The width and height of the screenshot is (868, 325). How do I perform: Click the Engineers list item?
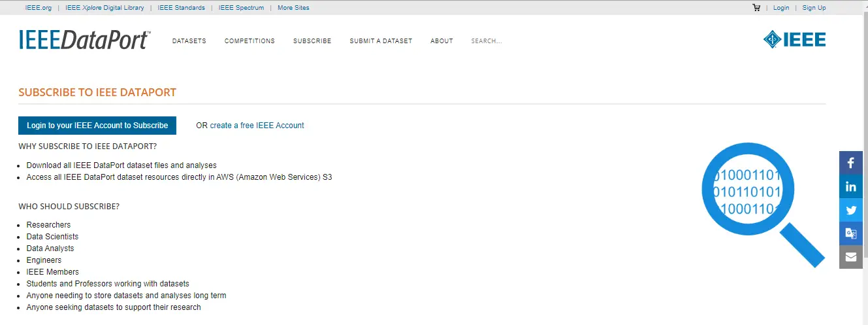pos(44,260)
